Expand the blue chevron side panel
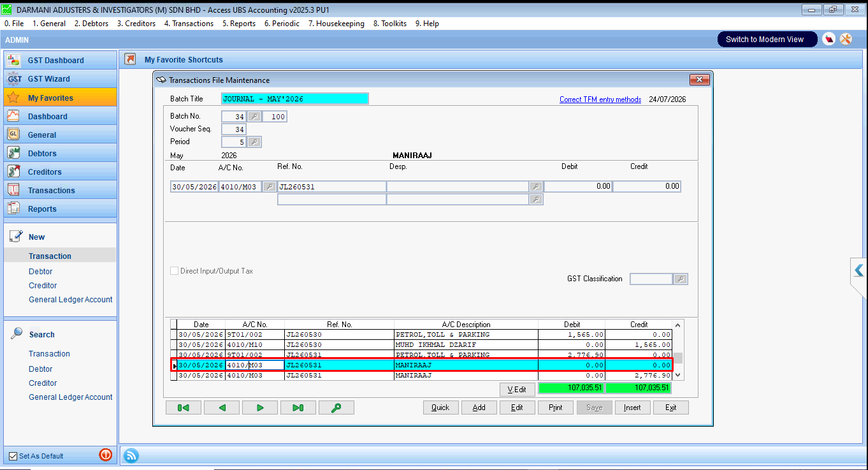This screenshot has height=470, width=868. (859, 270)
